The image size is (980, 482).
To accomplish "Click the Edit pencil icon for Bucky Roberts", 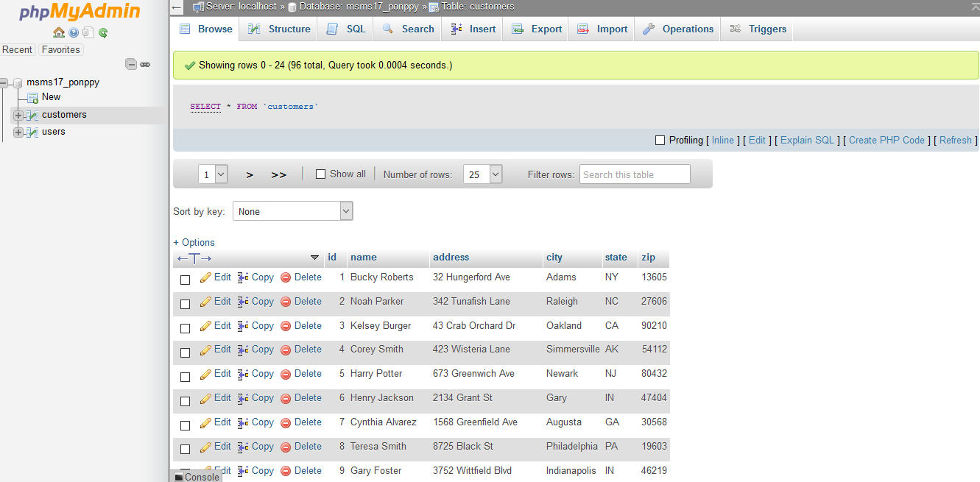I will coord(206,278).
